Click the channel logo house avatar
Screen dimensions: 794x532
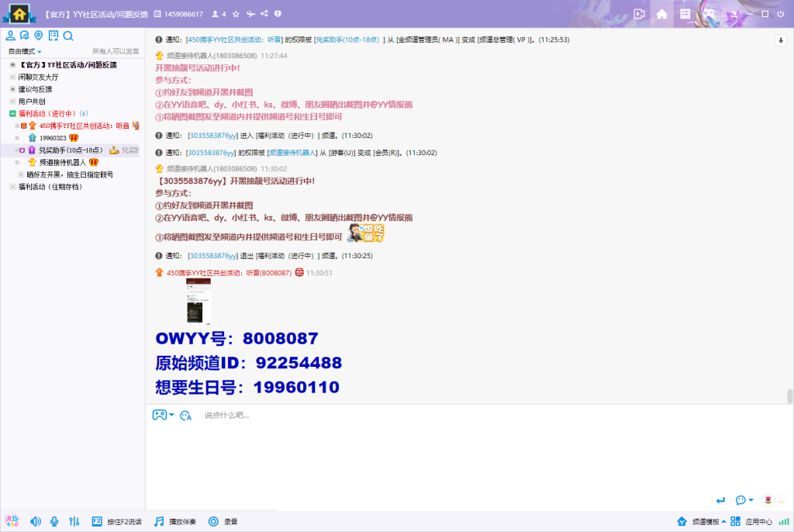pyautogui.click(x=19, y=14)
